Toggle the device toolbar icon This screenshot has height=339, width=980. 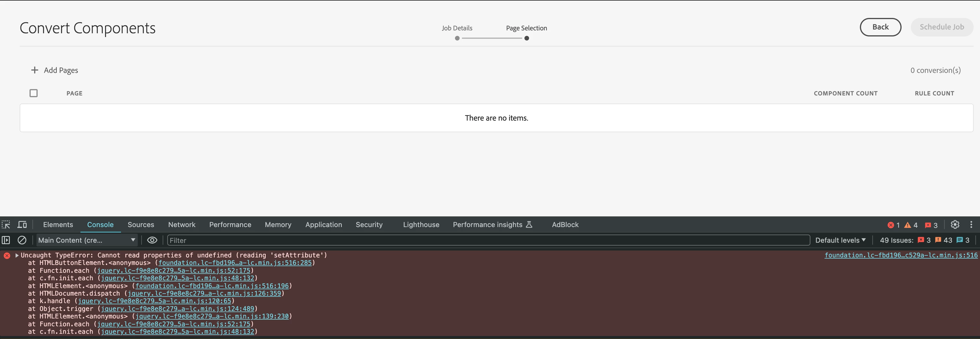23,225
